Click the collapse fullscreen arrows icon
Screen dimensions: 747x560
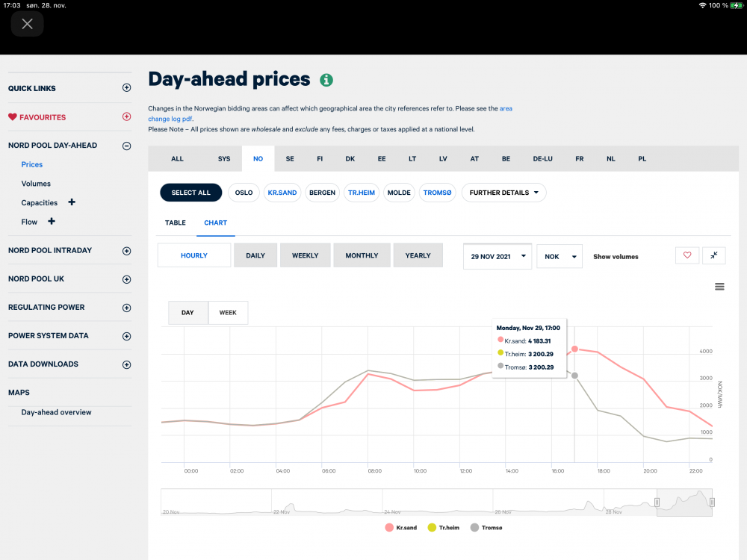pos(714,255)
